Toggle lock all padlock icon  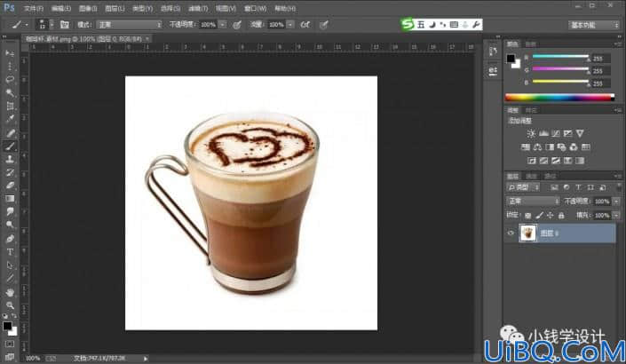click(561, 216)
